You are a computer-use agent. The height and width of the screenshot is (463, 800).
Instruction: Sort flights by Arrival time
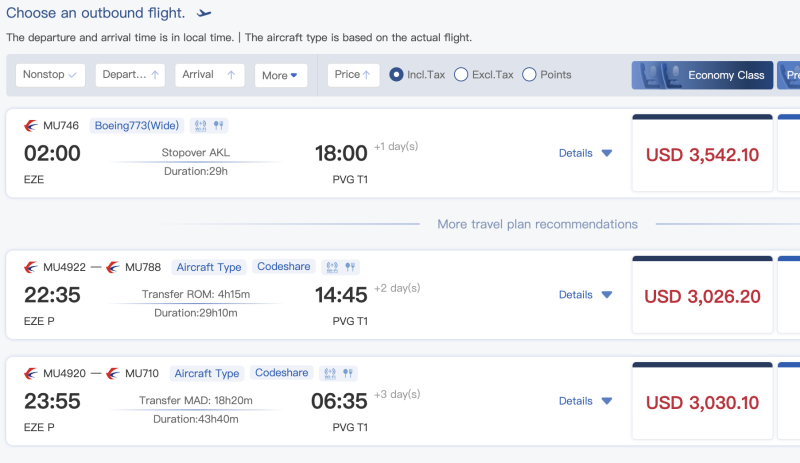pyautogui.click(x=210, y=75)
